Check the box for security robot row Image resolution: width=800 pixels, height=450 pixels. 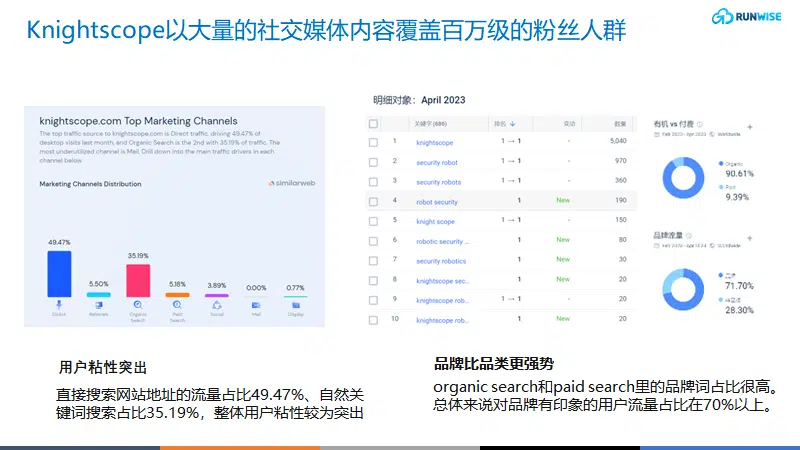[x=373, y=162]
